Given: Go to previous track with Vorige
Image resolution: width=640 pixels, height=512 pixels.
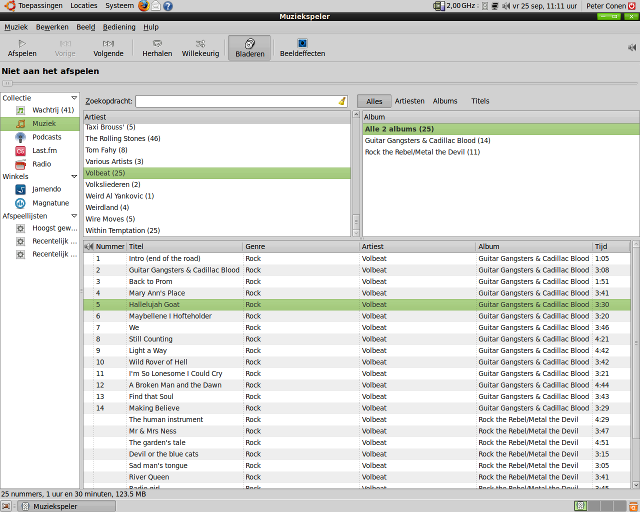Looking at the screenshot, I should pos(65,49).
